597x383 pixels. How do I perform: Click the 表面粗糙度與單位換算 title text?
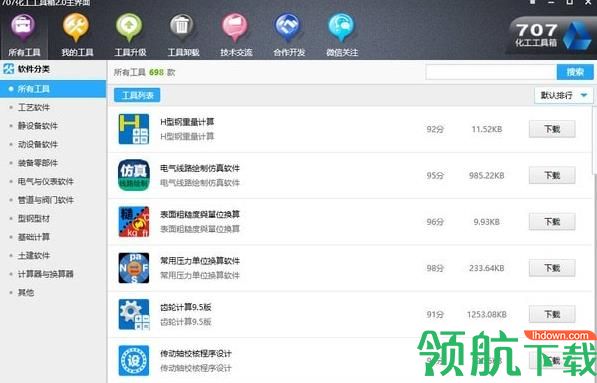pyautogui.click(x=200, y=215)
